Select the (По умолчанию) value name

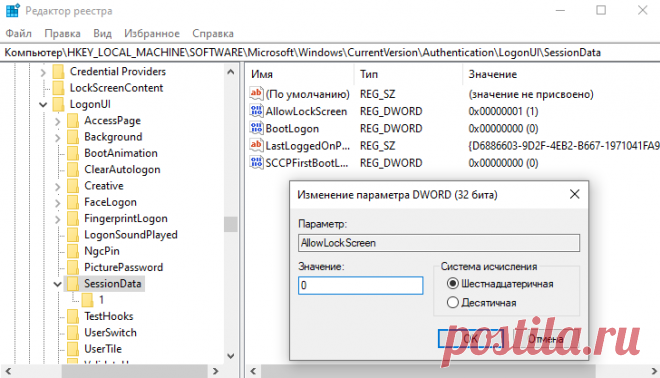tap(308, 94)
